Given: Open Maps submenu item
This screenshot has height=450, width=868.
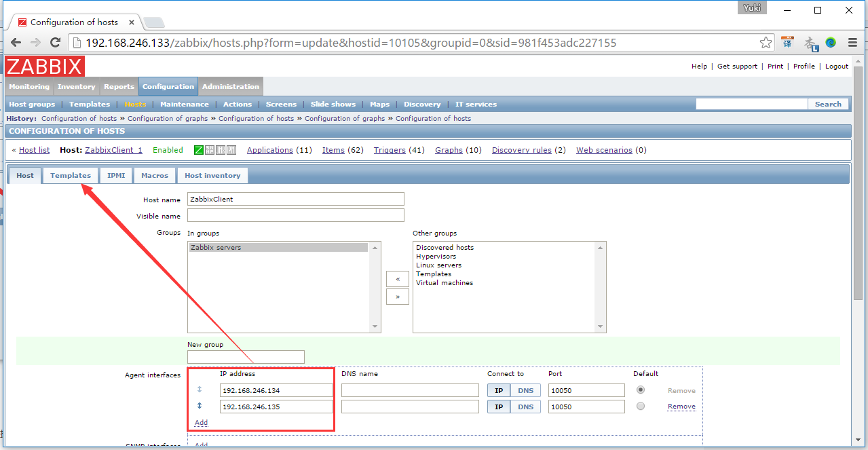Looking at the screenshot, I should [x=380, y=105].
